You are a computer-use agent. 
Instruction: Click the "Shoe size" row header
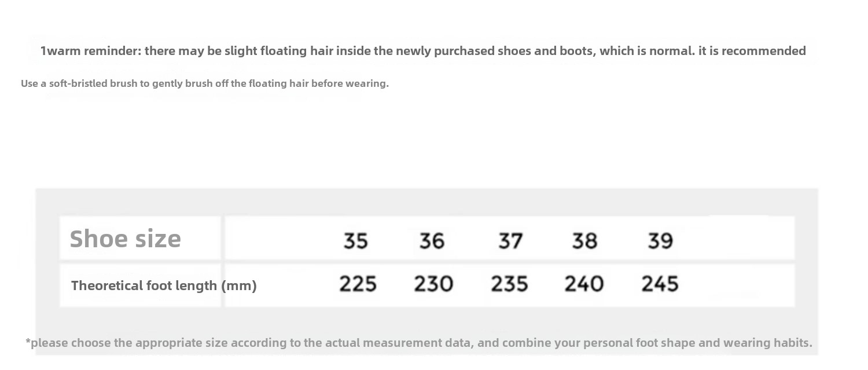[x=125, y=239]
